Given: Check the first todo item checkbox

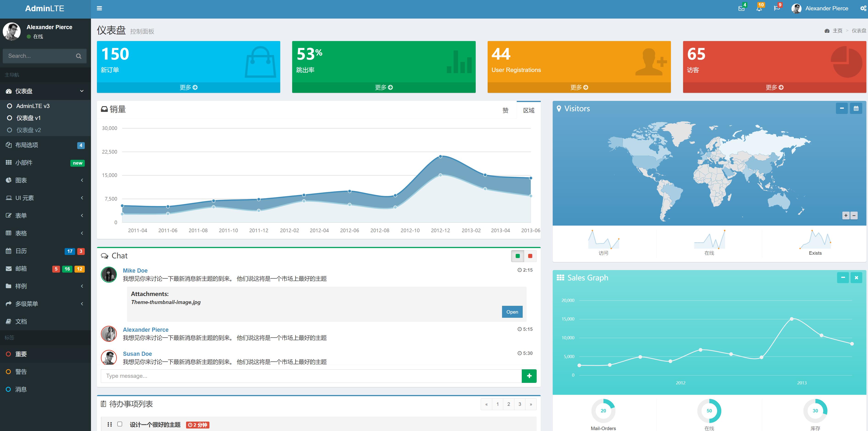Looking at the screenshot, I should [x=120, y=424].
